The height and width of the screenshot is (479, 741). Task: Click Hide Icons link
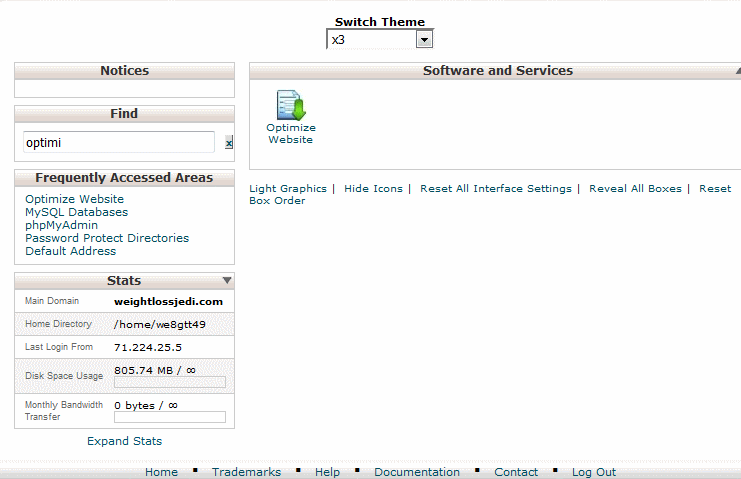(373, 188)
